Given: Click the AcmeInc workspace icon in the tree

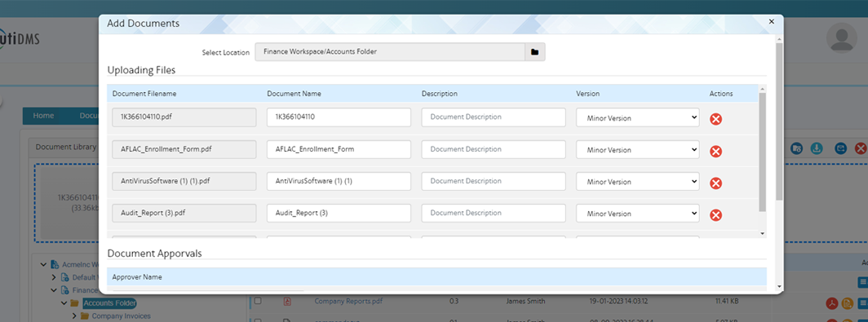Looking at the screenshot, I should 55,264.
